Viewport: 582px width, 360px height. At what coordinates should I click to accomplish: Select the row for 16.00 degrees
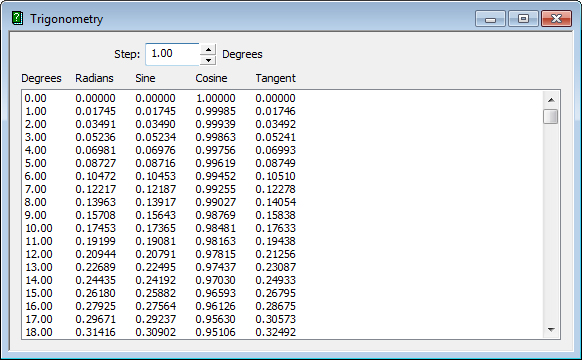click(x=282, y=306)
